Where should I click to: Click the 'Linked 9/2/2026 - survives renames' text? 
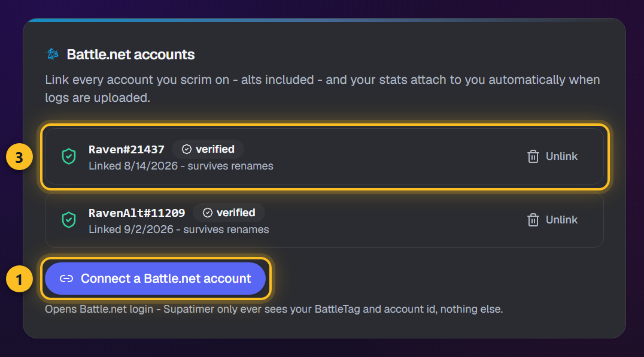coord(179,229)
